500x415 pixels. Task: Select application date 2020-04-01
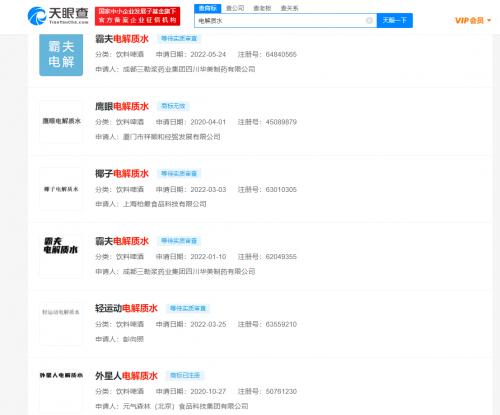click(x=208, y=122)
